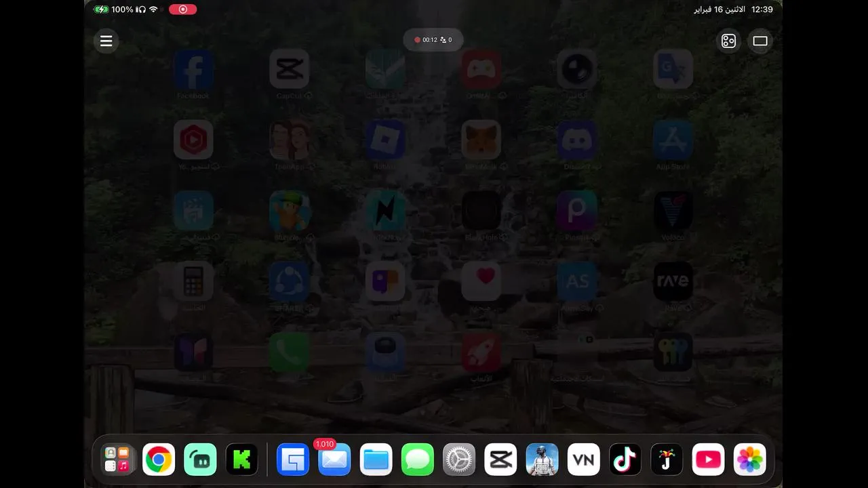Launch PUBG Mobile from the dock
This screenshot has height=488, width=868.
(x=542, y=460)
